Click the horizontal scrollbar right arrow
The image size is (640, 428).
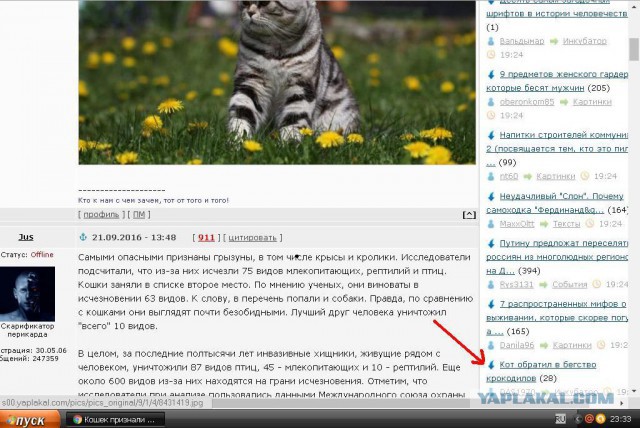[x=622, y=404]
